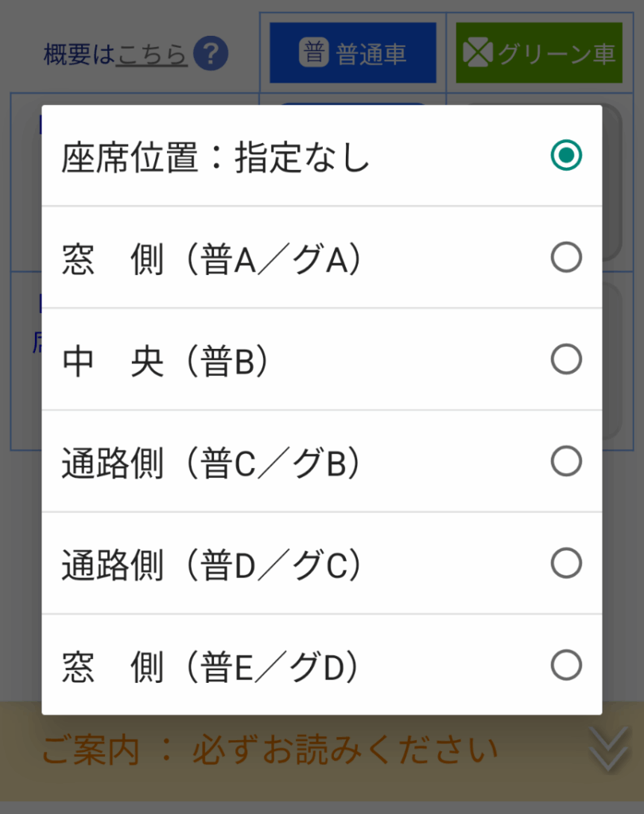Select radio for 窓側（普A／グA）
The width and height of the screenshot is (644, 814).
566,258
